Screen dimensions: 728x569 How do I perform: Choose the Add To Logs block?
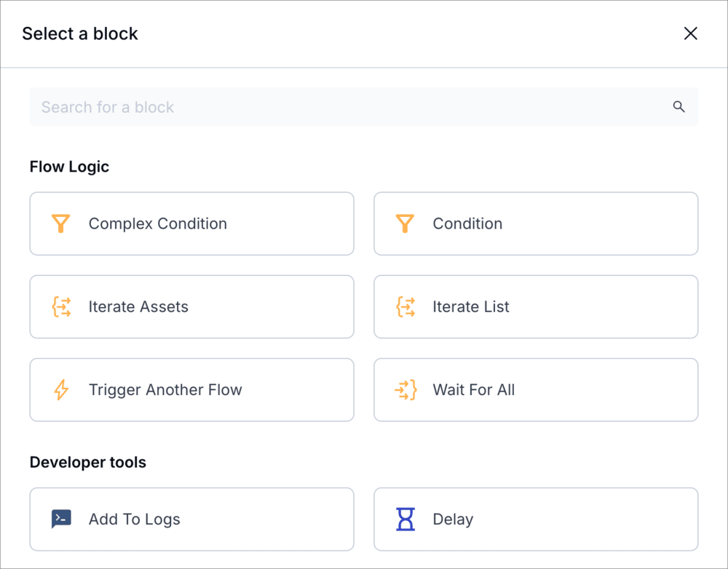[191, 519]
